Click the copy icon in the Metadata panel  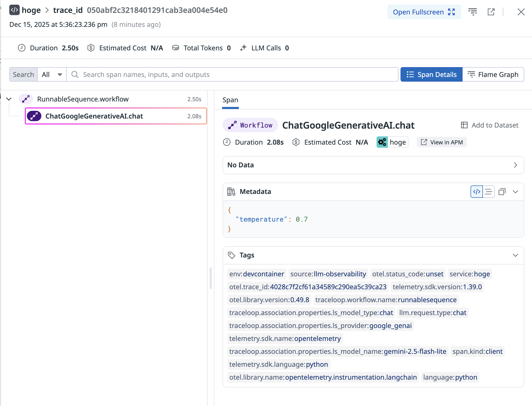[502, 192]
